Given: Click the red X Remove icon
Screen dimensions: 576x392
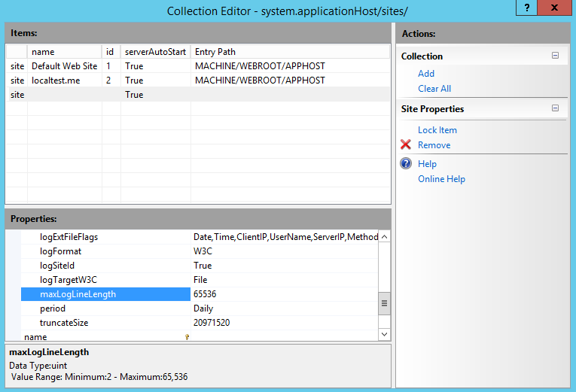Looking at the screenshot, I should (x=406, y=144).
